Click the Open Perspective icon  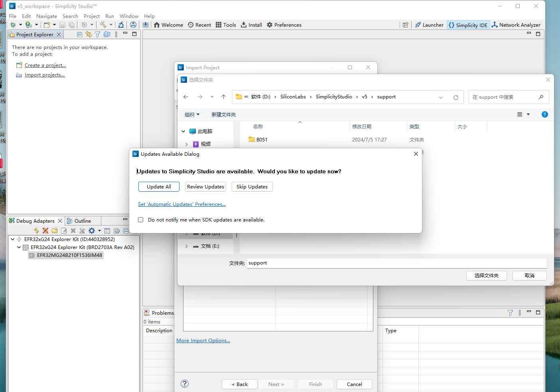tap(405, 25)
